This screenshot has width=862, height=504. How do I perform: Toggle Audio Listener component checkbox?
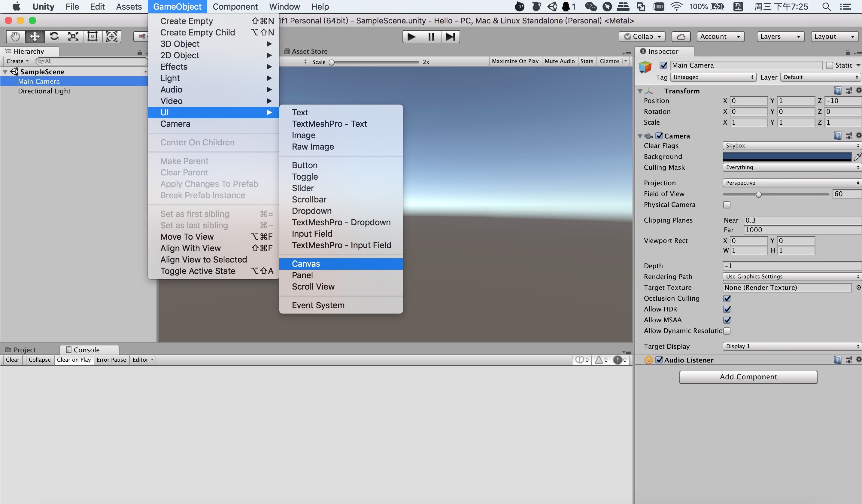tap(659, 360)
